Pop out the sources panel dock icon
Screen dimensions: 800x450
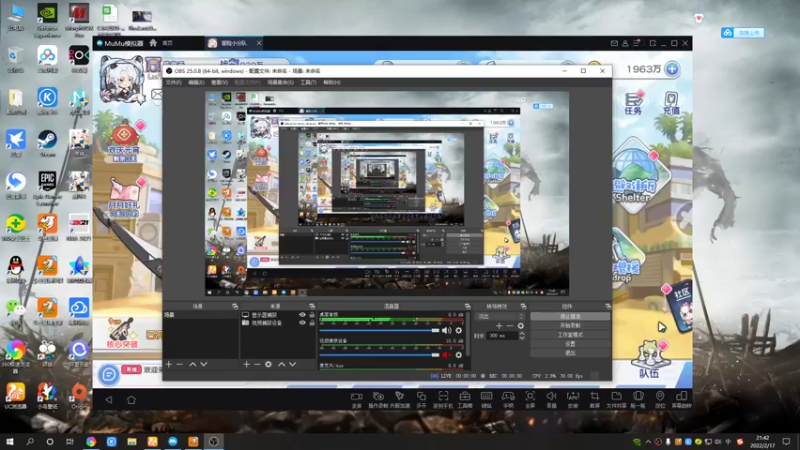pyautogui.click(x=312, y=306)
